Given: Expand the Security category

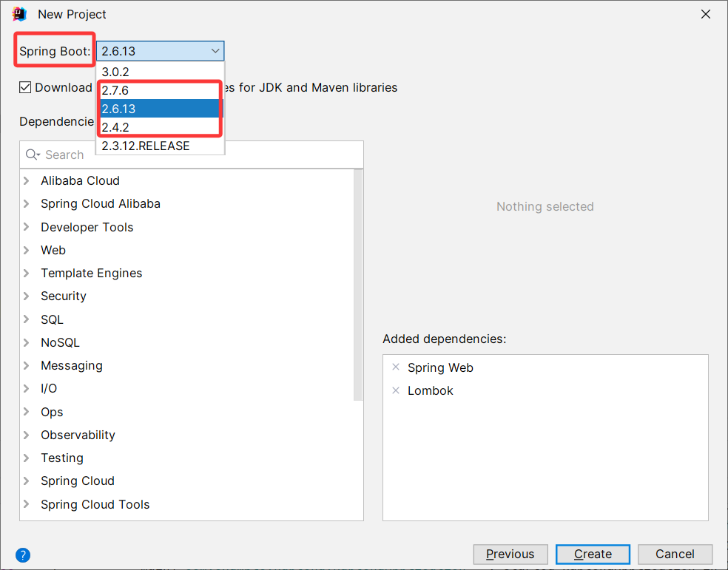Looking at the screenshot, I should tap(27, 296).
